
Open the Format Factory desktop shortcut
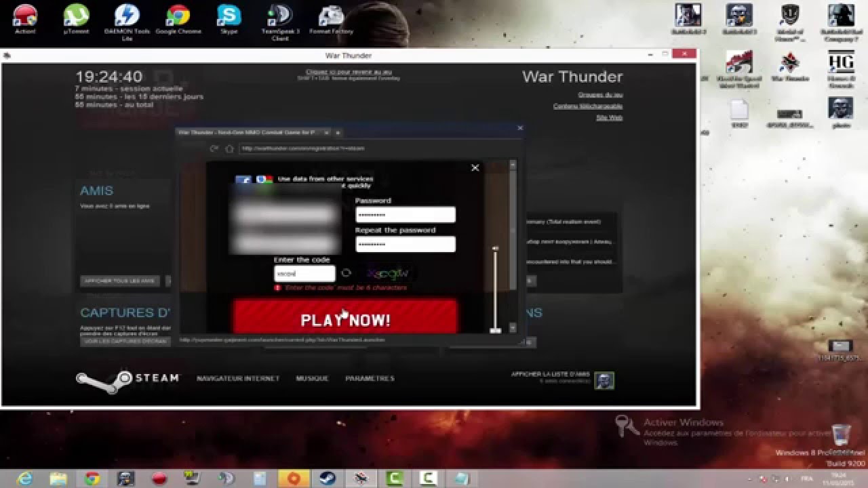[331, 19]
